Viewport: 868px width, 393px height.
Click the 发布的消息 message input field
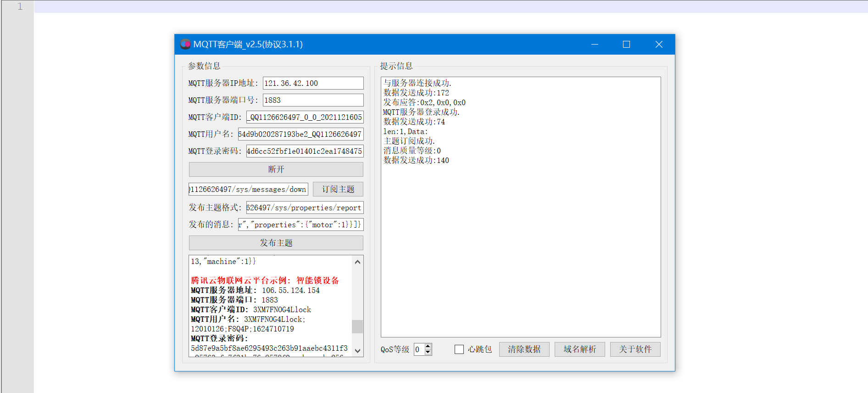(301, 225)
